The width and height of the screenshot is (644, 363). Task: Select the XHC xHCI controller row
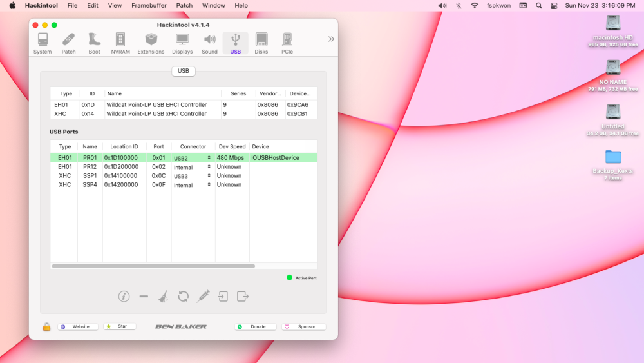click(184, 114)
